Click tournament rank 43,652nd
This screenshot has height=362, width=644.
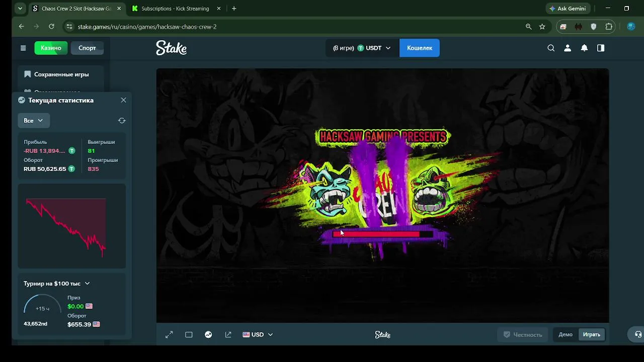tap(35, 324)
